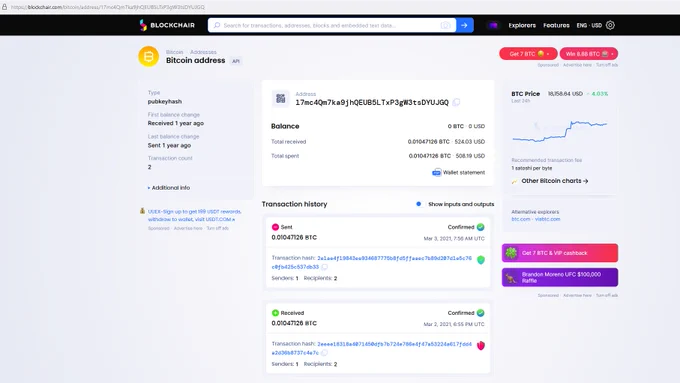Click the green shield on Sent transaction
This screenshot has height=383, width=680.
pos(481,260)
